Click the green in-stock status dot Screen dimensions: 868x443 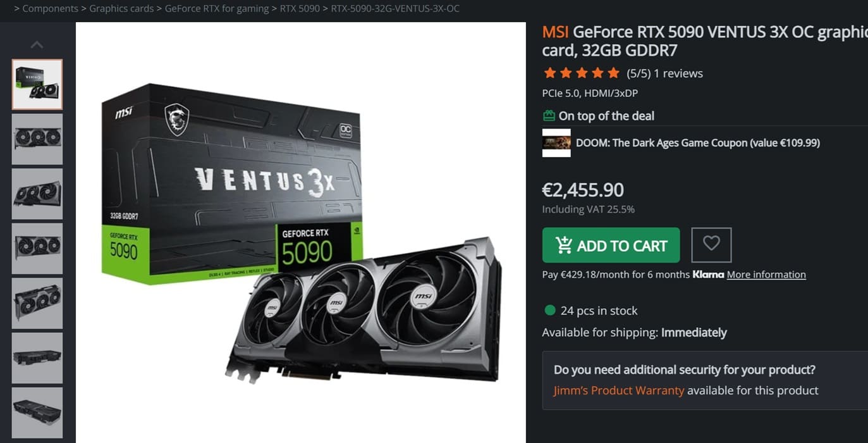point(550,310)
